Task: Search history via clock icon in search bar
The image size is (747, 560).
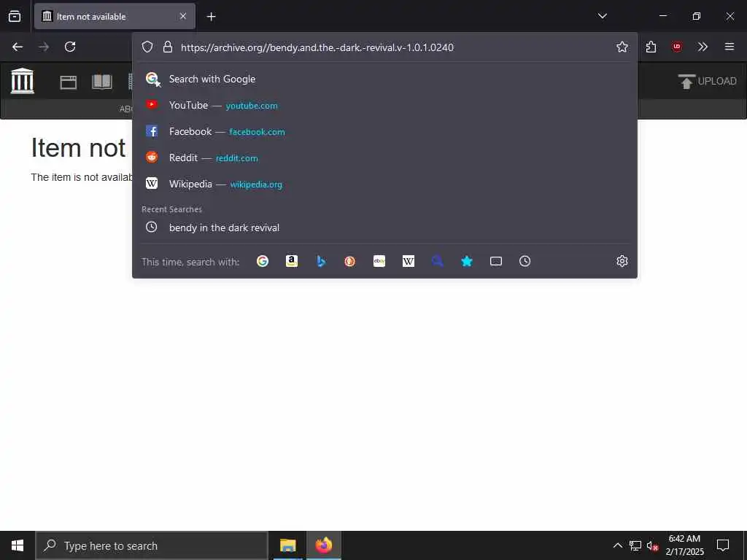Action: 525,261
